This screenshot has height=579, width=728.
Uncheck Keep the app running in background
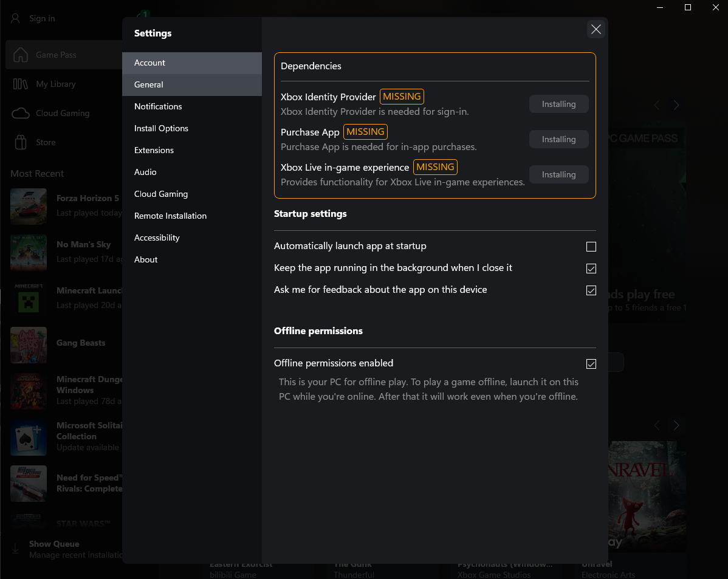pyautogui.click(x=591, y=269)
